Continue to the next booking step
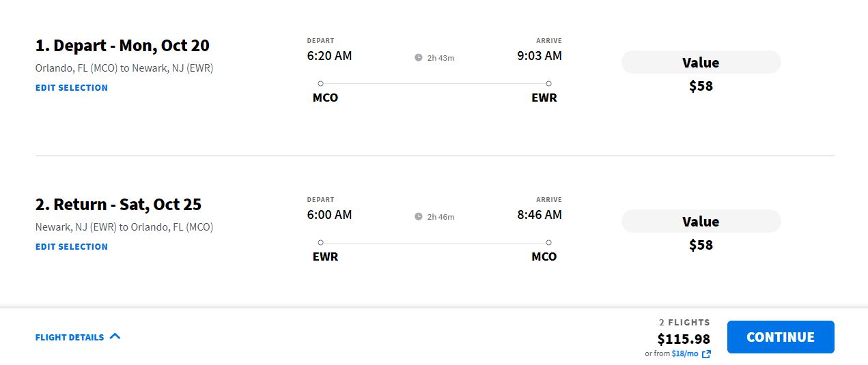This screenshot has width=868, height=365. click(781, 337)
